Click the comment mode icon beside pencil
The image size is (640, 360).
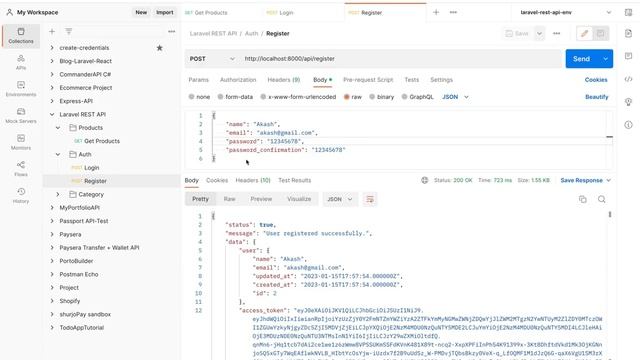600,33
